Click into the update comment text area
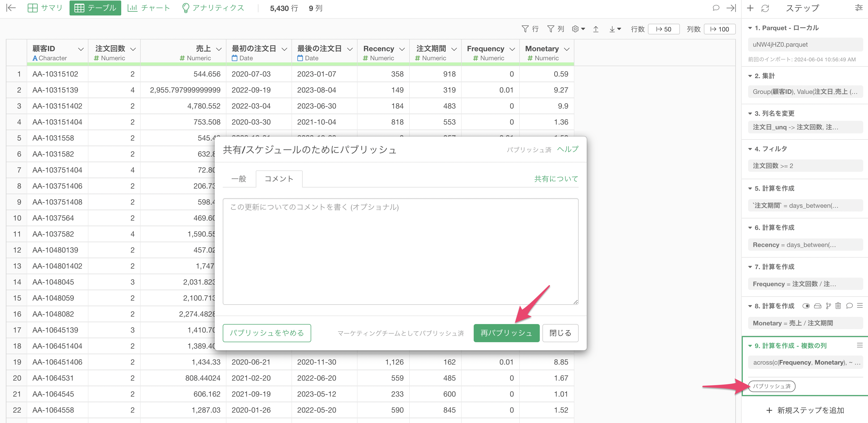The image size is (868, 423). point(400,251)
